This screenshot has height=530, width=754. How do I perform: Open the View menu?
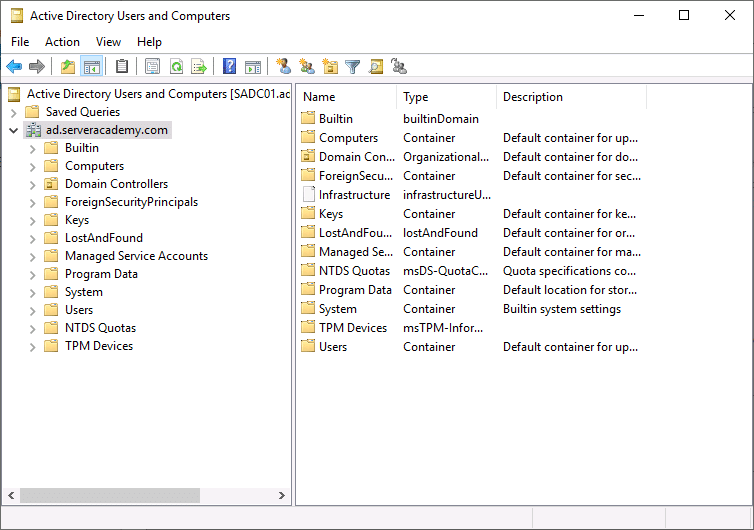[108, 42]
